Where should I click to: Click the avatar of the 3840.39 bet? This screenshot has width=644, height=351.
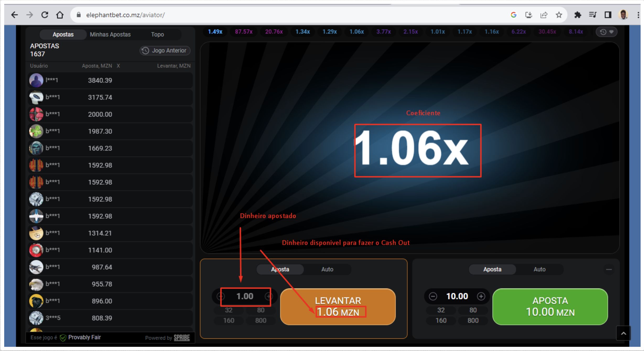pyautogui.click(x=36, y=80)
